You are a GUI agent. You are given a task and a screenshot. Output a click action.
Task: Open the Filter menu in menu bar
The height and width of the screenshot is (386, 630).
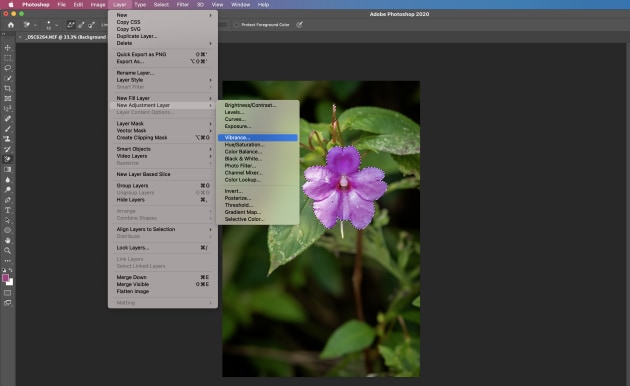click(182, 5)
